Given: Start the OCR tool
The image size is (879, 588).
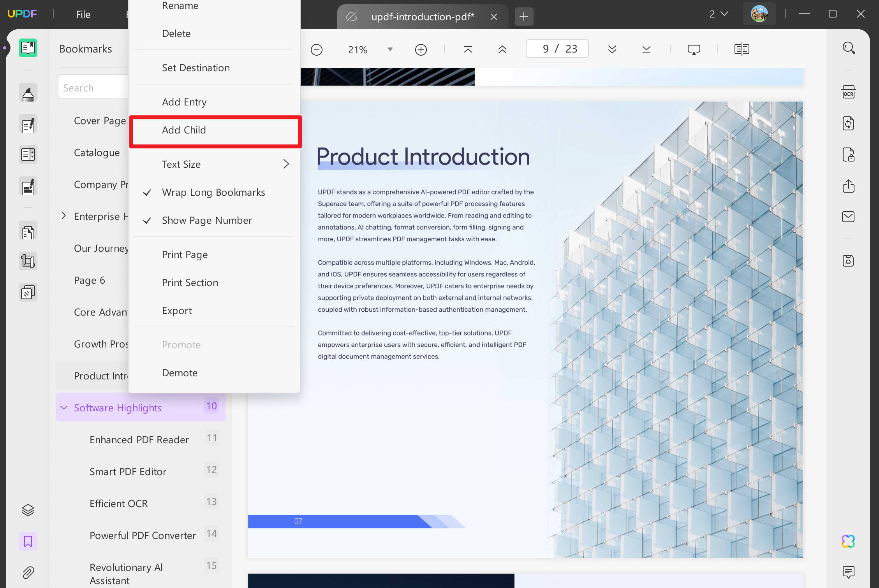Looking at the screenshot, I should click(x=848, y=92).
